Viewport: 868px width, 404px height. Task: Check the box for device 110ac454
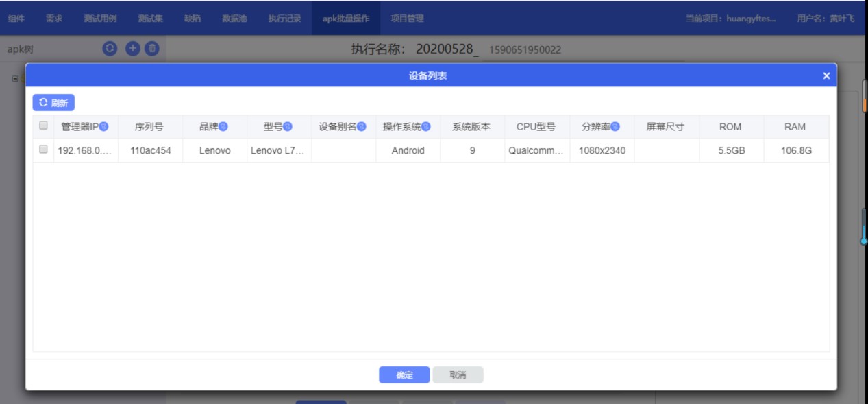44,150
